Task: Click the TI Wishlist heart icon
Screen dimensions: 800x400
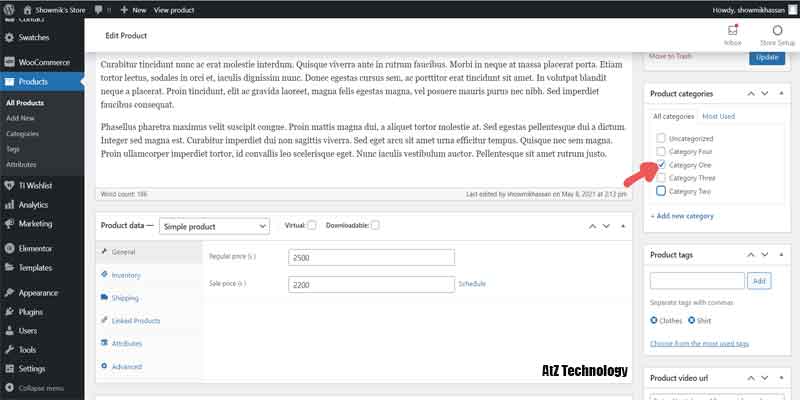Action: coord(10,186)
